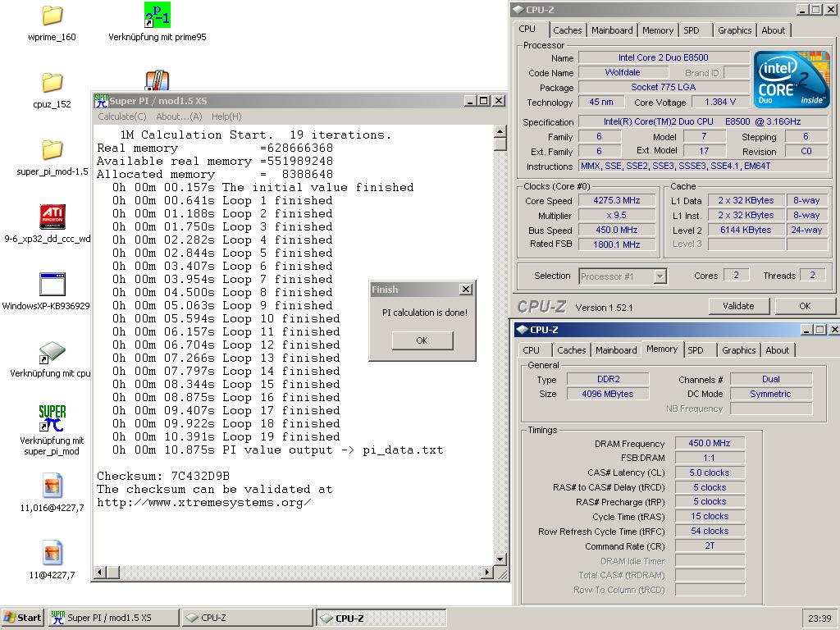
Task: Select the WindowsXP-KB936929 update icon
Action: [x=52, y=285]
